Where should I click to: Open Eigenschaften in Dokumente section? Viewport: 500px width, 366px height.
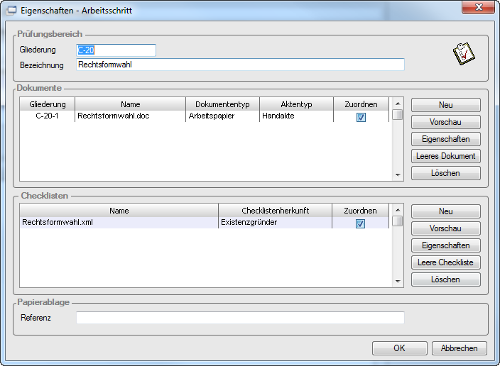coord(446,139)
